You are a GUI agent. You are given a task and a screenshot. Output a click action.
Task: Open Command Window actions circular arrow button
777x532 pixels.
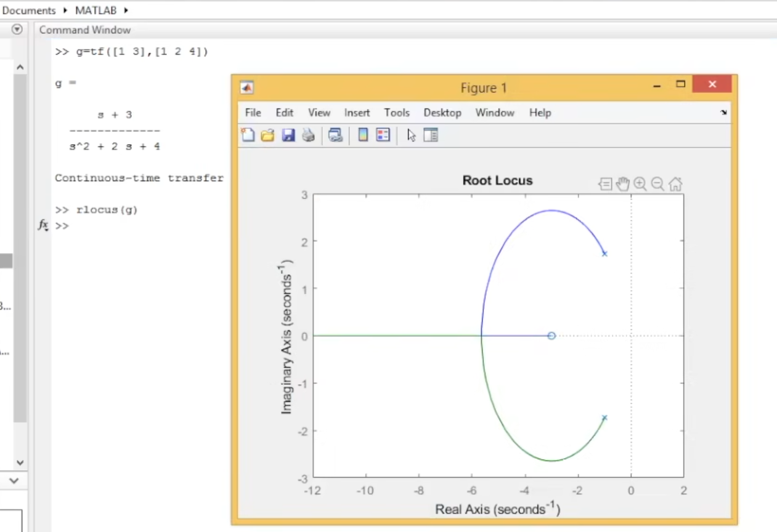click(17, 29)
